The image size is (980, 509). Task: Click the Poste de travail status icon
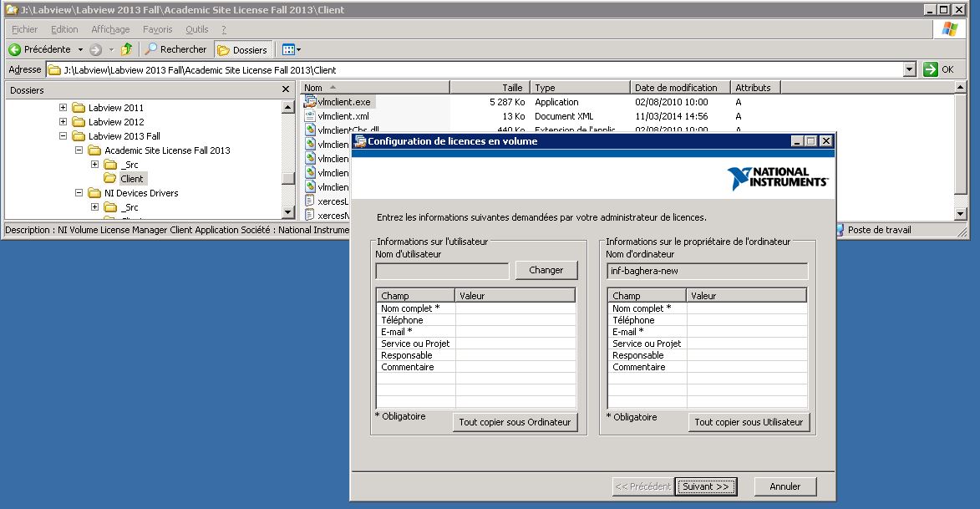coord(840,230)
